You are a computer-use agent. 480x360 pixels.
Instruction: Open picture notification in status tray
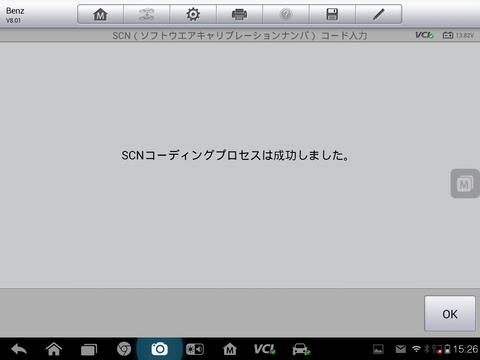pos(378,349)
